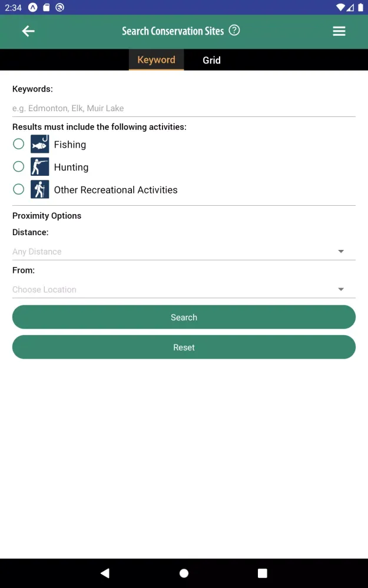
Task: Click the Distance dropdown arrow
Action: [x=341, y=252]
